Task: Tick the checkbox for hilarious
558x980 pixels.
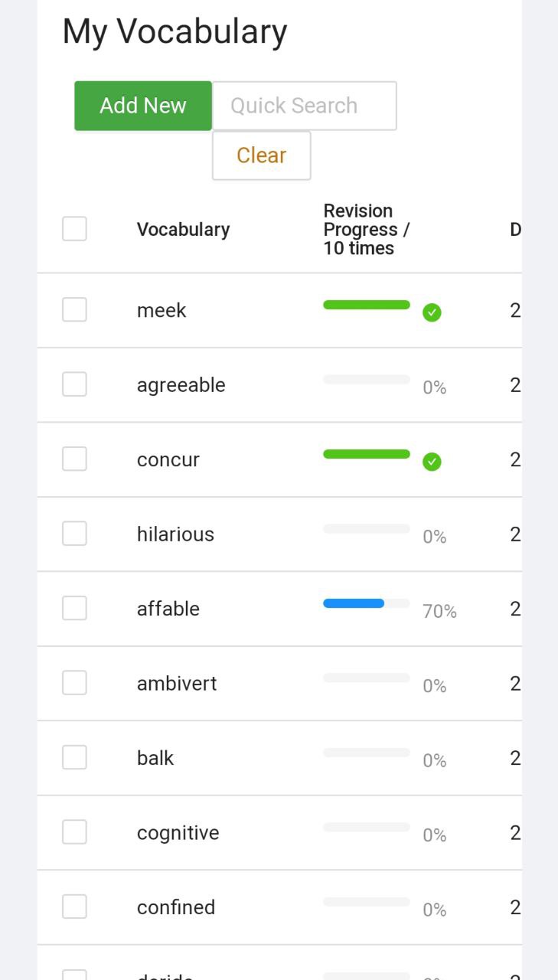Action: pyautogui.click(x=74, y=534)
